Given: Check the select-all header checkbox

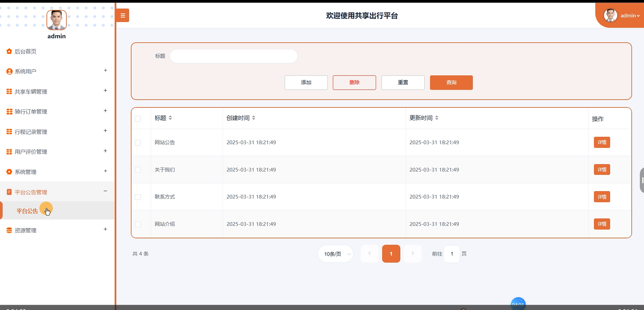Looking at the screenshot, I should (138, 119).
